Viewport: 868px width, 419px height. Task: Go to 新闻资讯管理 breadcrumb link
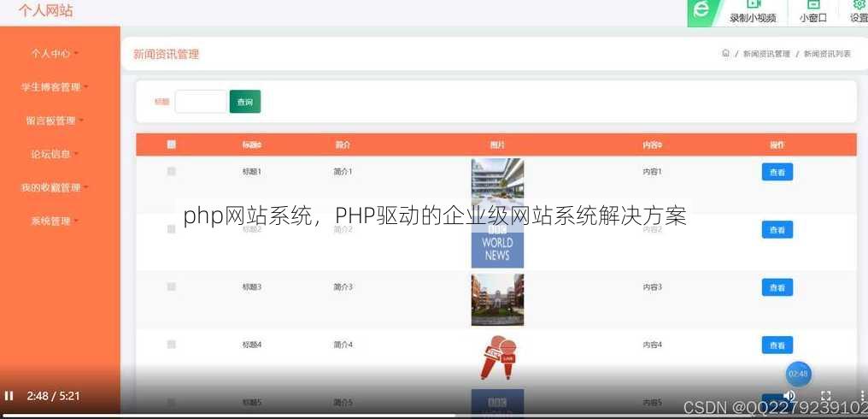766,54
